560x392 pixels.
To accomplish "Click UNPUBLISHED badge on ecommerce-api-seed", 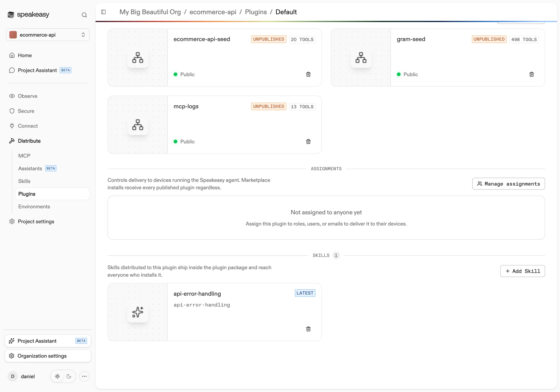I will [269, 39].
